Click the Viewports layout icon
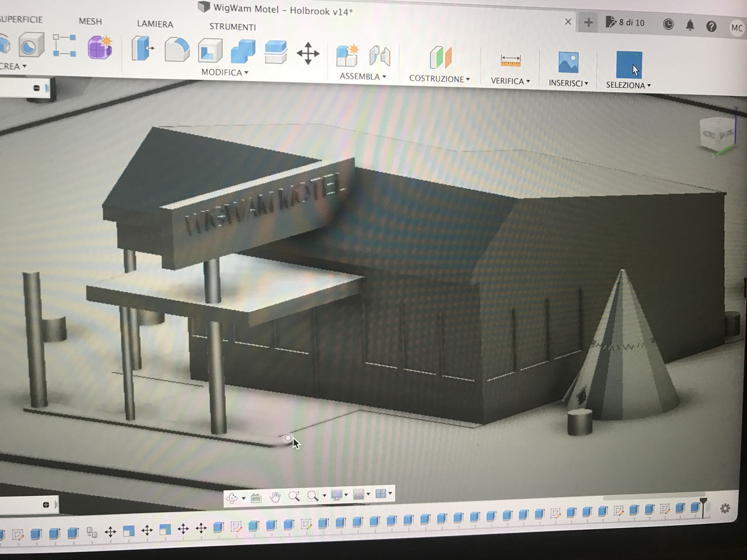 (381, 494)
